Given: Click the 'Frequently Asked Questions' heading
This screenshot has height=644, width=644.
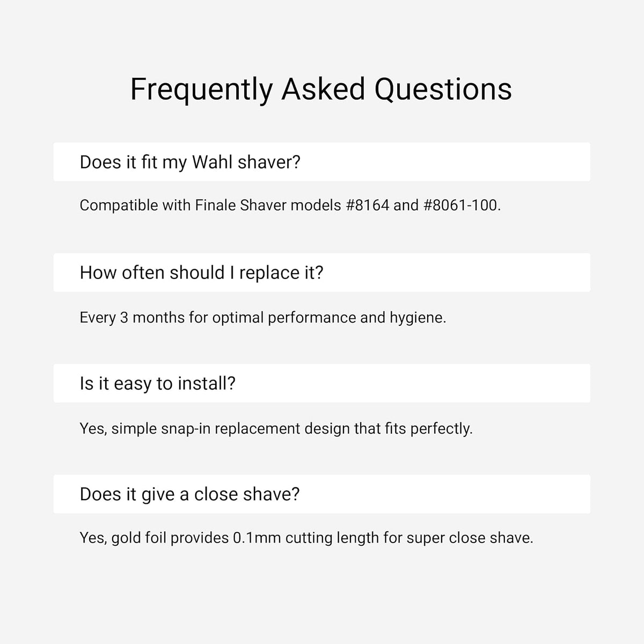Looking at the screenshot, I should pos(321,89).
